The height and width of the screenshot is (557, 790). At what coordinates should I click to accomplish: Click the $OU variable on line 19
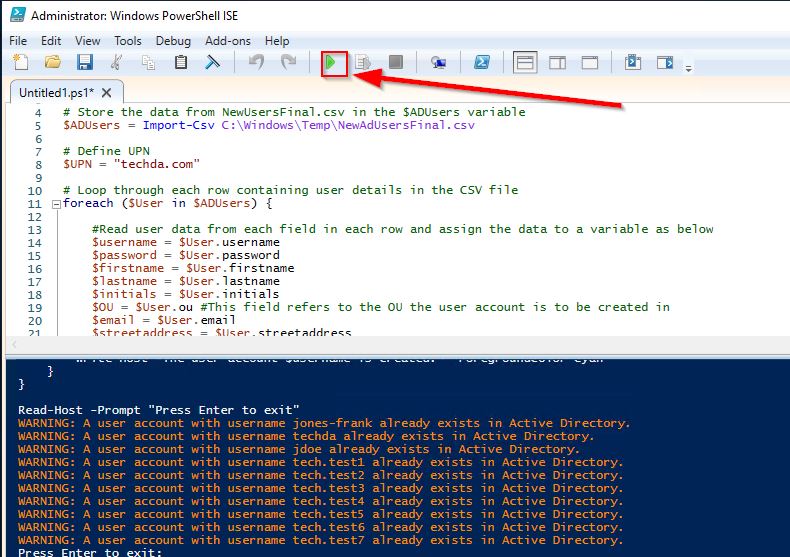(x=103, y=307)
